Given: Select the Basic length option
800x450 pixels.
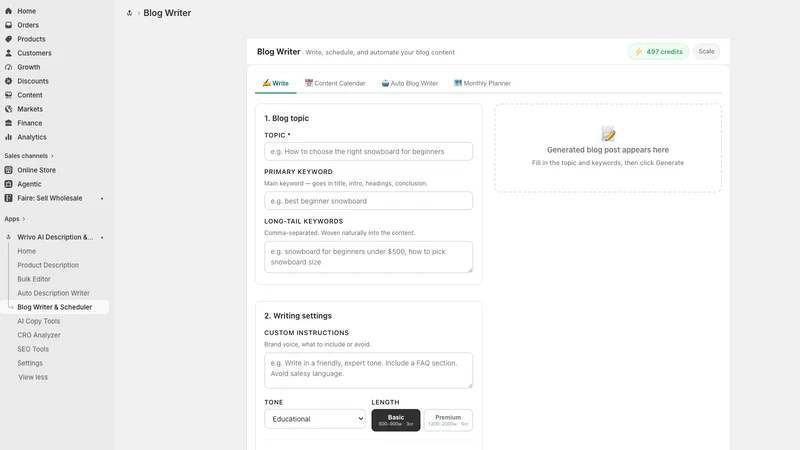Looking at the screenshot, I should click(x=396, y=420).
